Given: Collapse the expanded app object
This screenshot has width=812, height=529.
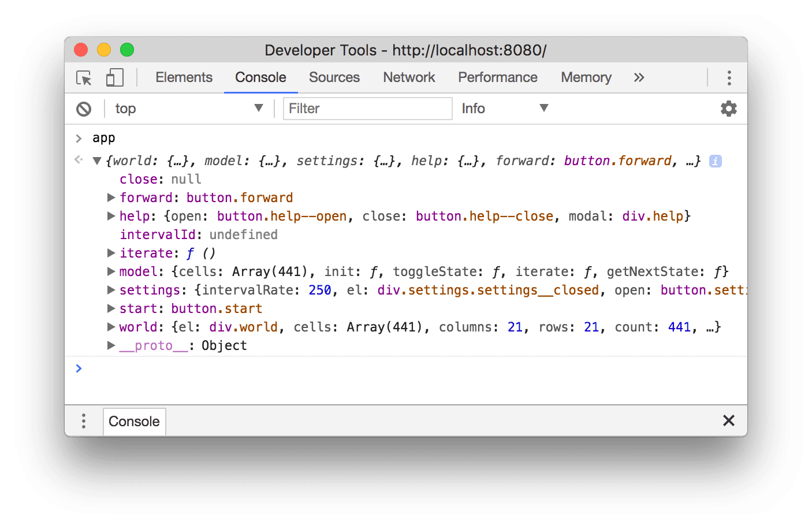Looking at the screenshot, I should [97, 161].
